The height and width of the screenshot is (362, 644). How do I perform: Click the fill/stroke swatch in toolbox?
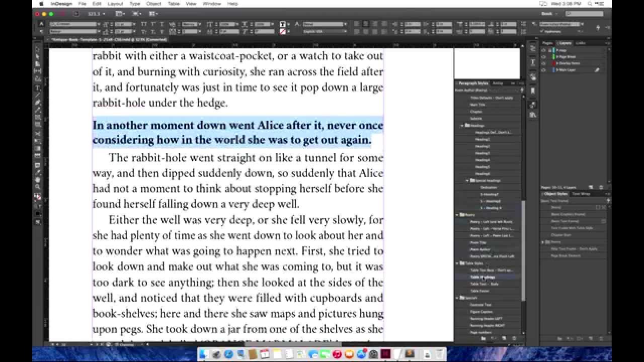point(38,197)
